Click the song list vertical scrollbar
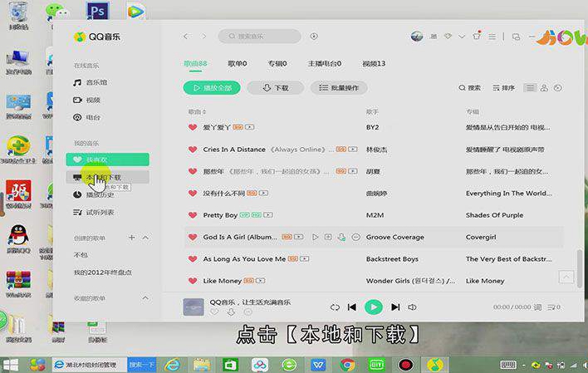The height and width of the screenshot is (373, 588). [580, 267]
